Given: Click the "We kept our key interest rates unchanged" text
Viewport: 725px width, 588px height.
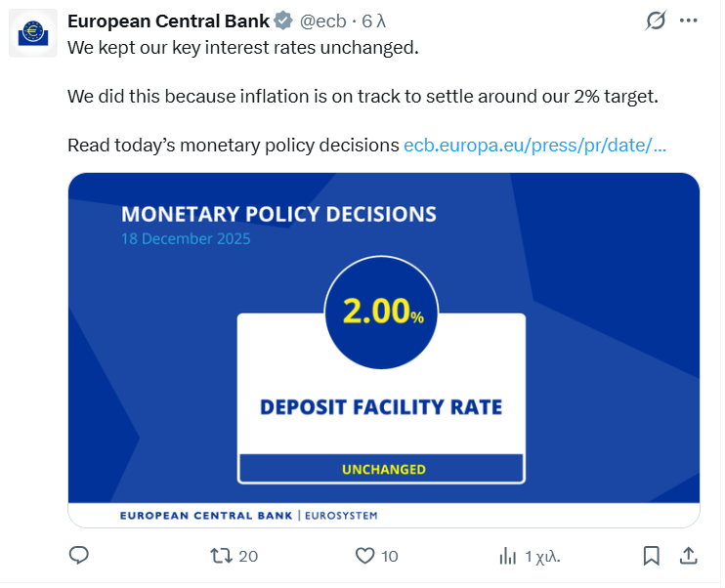Looking at the screenshot, I should (242, 46).
